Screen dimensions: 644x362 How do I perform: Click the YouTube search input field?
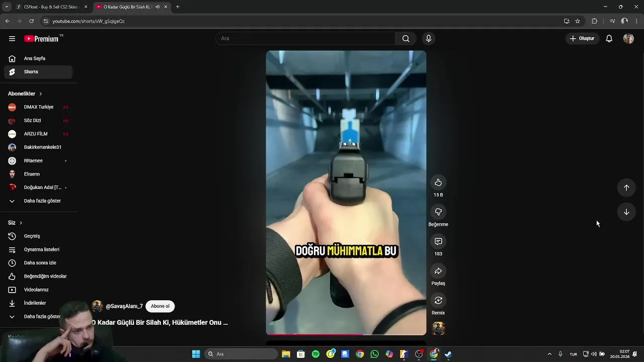[305, 39]
